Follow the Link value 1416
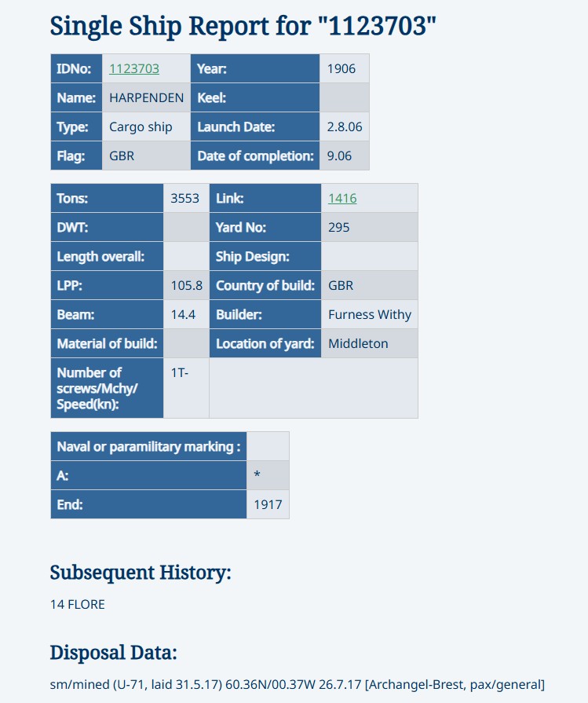 pyautogui.click(x=342, y=199)
